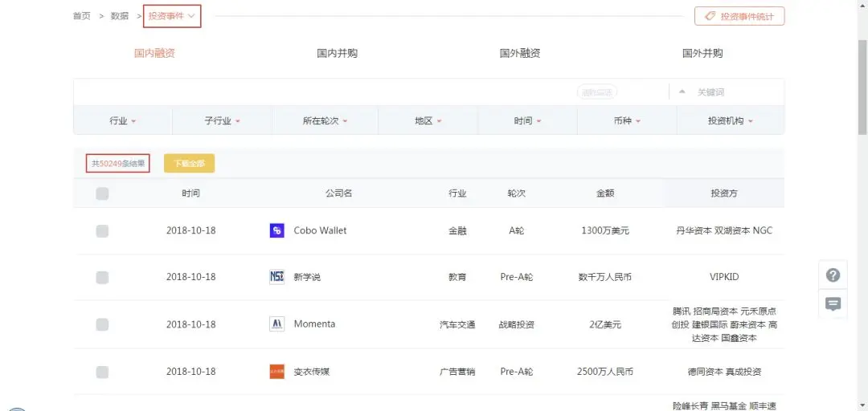Click the yellow 下载全部 button

190,163
